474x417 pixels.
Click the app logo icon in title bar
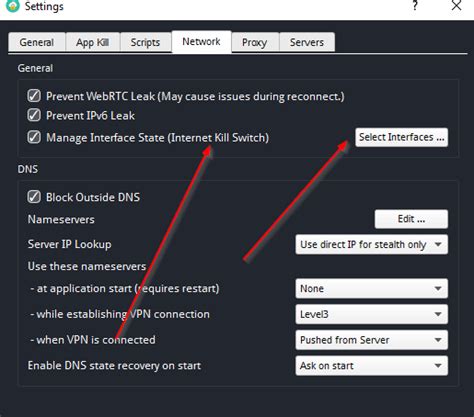pos(12,6)
